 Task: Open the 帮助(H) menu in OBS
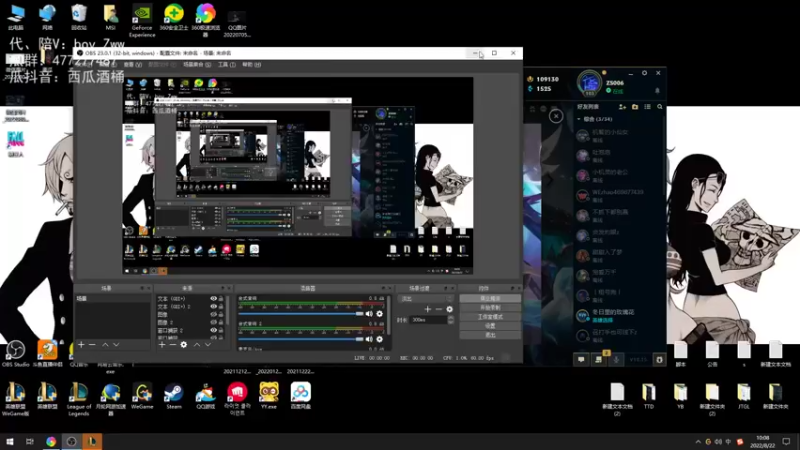click(x=252, y=65)
